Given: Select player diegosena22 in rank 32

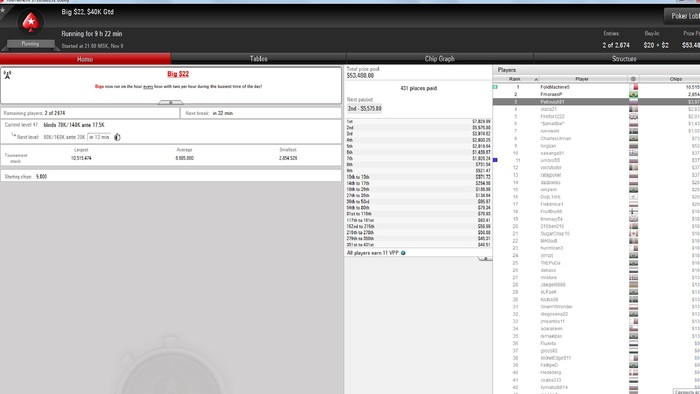Looking at the screenshot, I should click(x=554, y=314).
